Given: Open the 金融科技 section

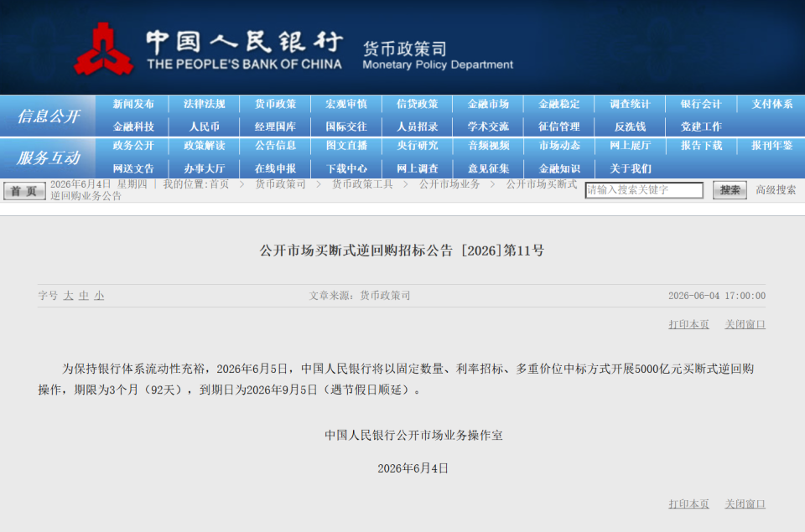Looking at the screenshot, I should click(133, 127).
